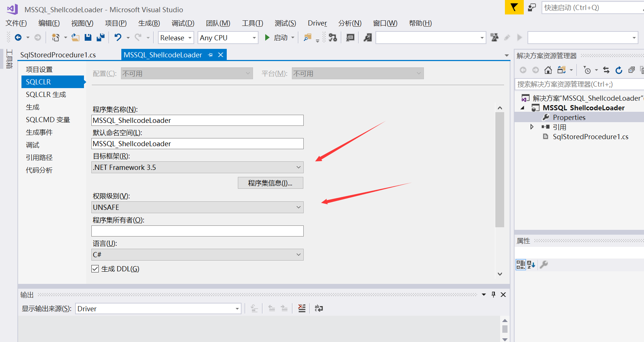Open the 目标框架 .NET Framework 3.5 dropdown
644x342 pixels.
point(198,167)
